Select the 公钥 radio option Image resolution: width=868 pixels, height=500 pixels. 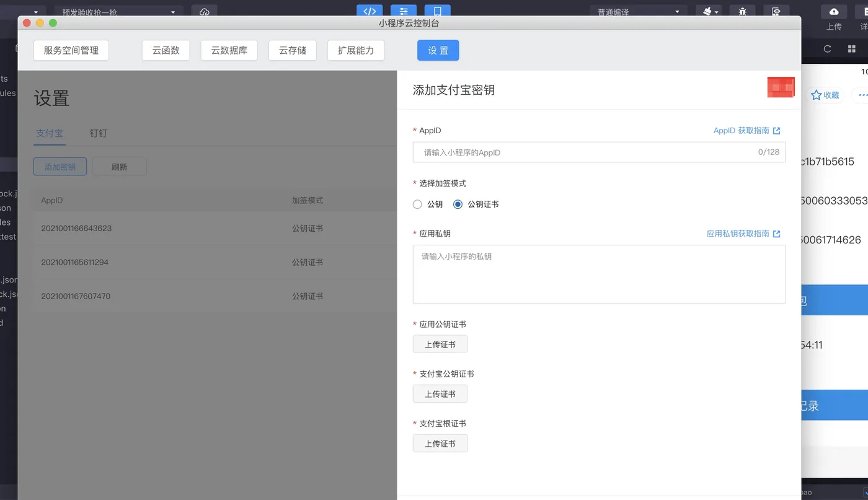point(417,204)
